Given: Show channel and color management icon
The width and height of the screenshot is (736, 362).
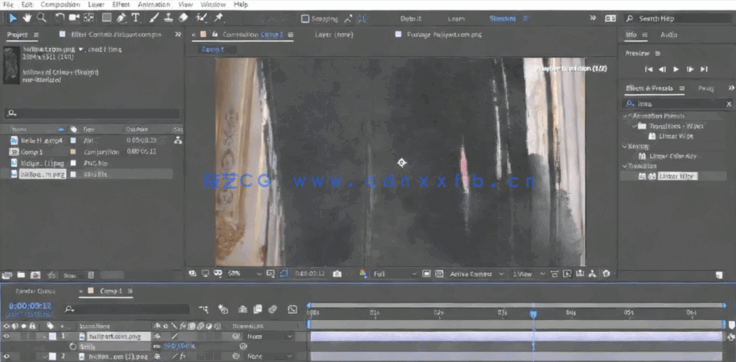Looking at the screenshot, I should pos(363,274).
